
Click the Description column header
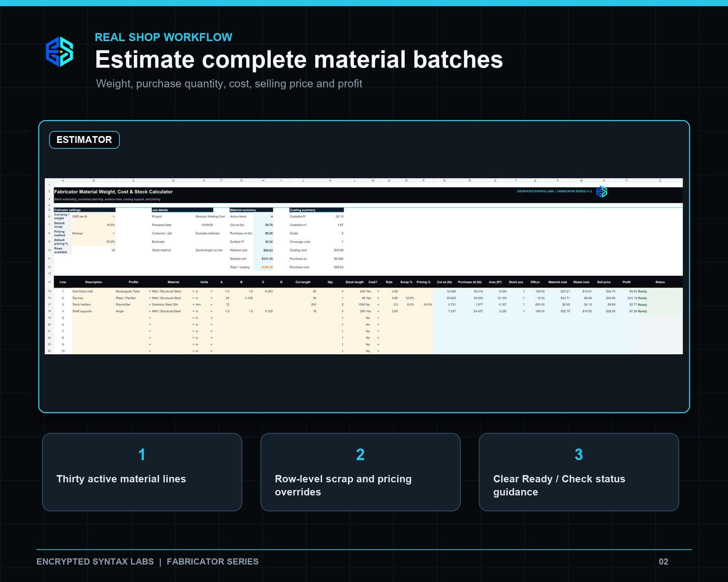94,282
